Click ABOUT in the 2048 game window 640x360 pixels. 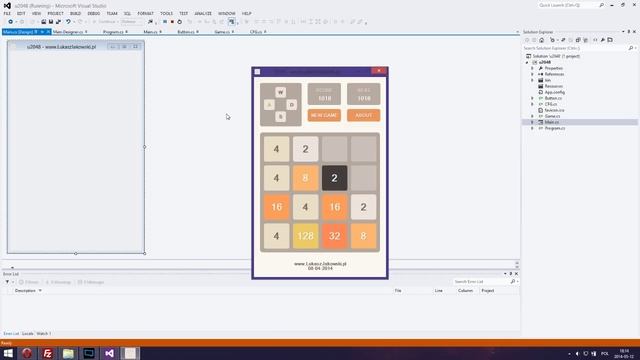tap(364, 116)
